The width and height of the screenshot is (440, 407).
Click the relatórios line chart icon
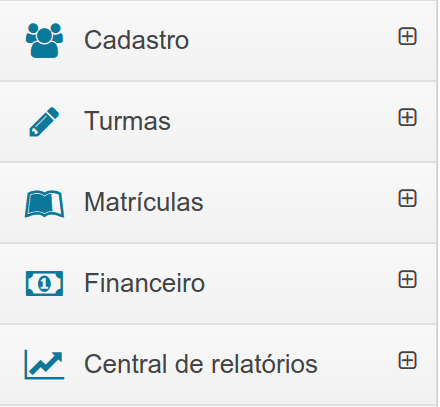44,365
